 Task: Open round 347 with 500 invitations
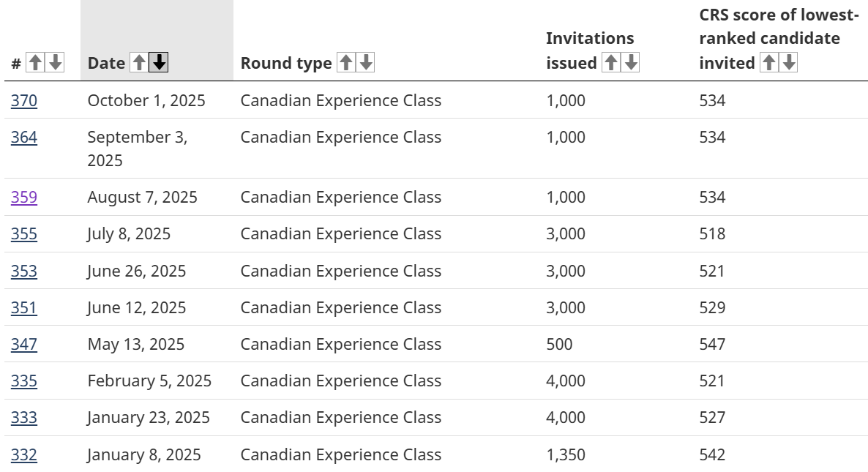point(24,345)
